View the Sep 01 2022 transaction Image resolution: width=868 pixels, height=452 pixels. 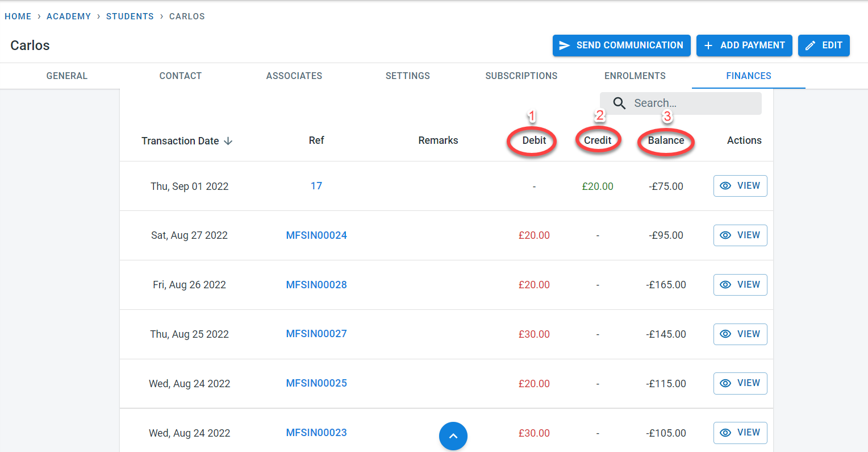[x=740, y=186]
